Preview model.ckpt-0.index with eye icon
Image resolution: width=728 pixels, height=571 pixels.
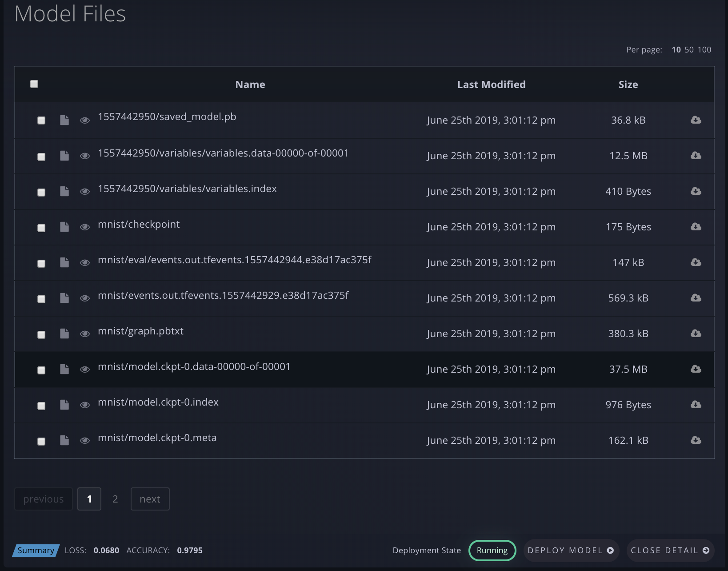pos(85,405)
